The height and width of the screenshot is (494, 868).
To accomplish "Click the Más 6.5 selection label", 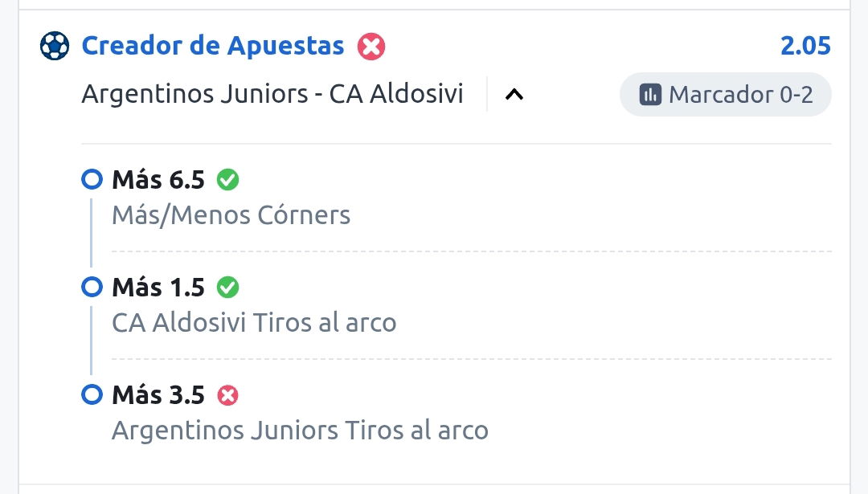I will click(x=158, y=180).
